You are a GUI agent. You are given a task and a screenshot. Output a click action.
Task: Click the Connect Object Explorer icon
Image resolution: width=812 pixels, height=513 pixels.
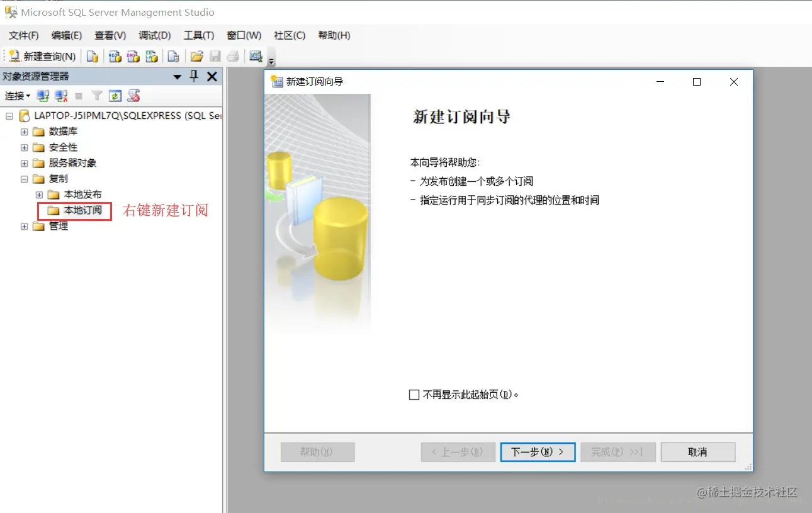[42, 96]
